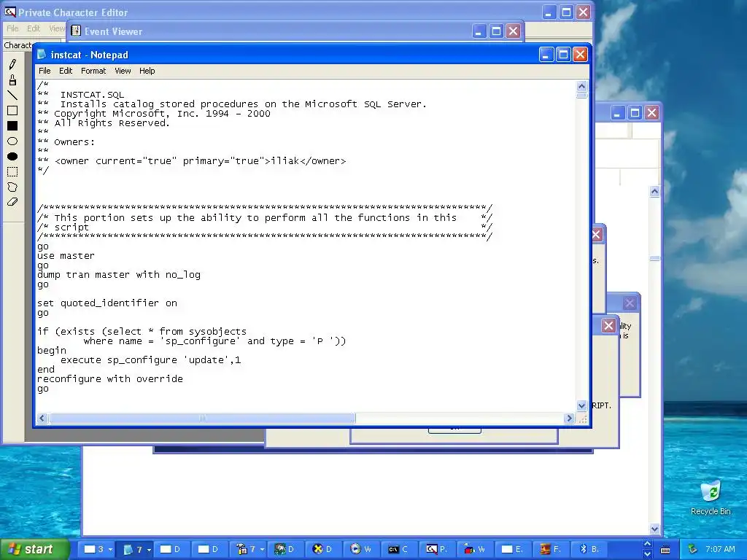The image size is (747, 560).
Task: Click the Start button
Action: pyautogui.click(x=34, y=549)
